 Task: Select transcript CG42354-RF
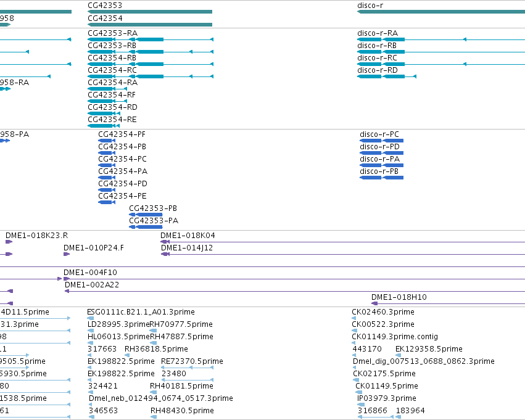coord(112,95)
